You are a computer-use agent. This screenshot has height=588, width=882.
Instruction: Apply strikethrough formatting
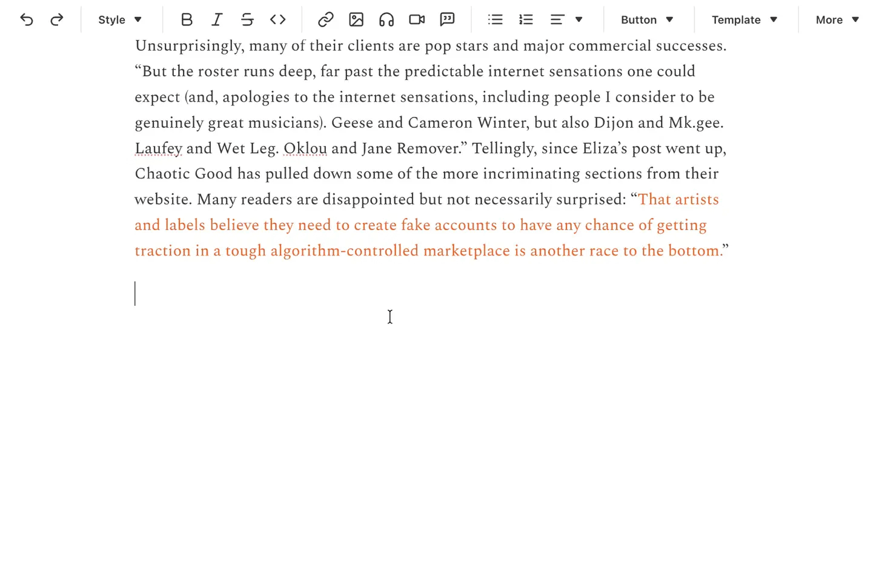pyautogui.click(x=247, y=20)
